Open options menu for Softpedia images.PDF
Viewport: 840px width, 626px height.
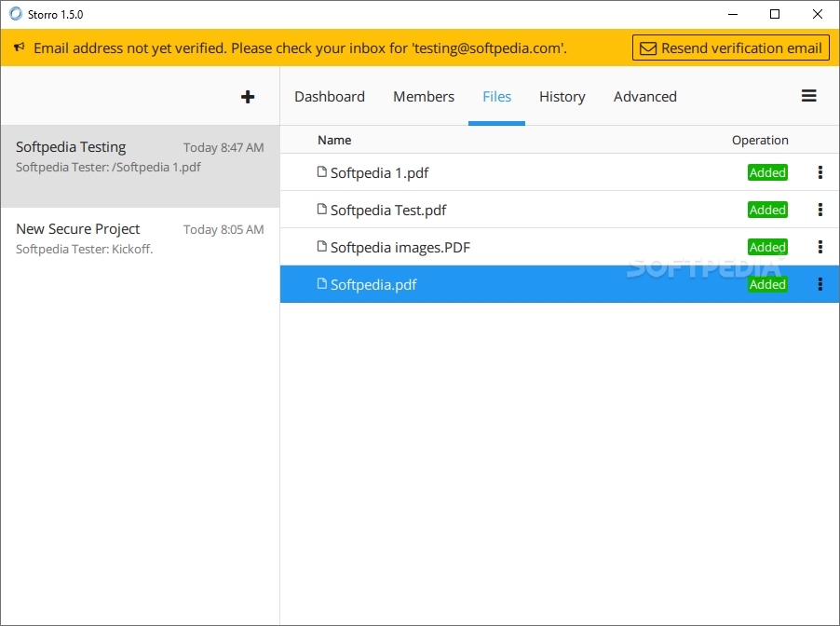(x=820, y=247)
